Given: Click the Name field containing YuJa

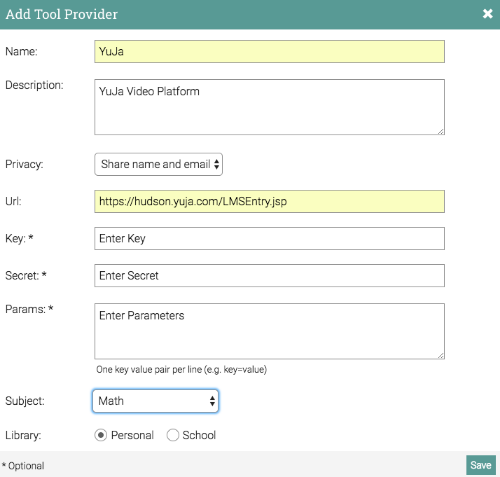Looking at the screenshot, I should click(x=269, y=51).
